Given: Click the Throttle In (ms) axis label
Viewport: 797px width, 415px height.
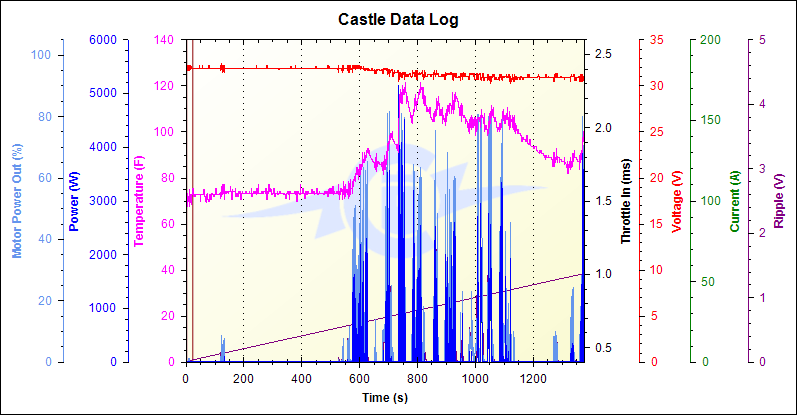Looking at the screenshot, I should [624, 200].
